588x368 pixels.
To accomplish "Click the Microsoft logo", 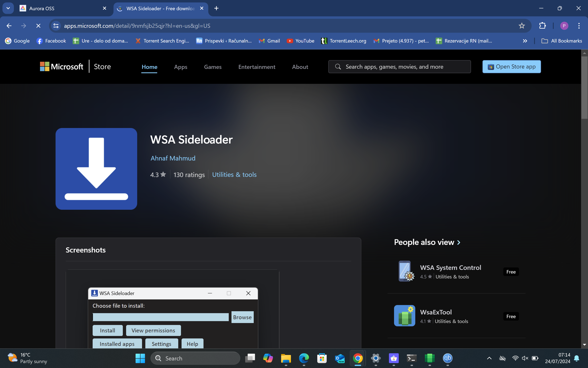I will coord(61,66).
